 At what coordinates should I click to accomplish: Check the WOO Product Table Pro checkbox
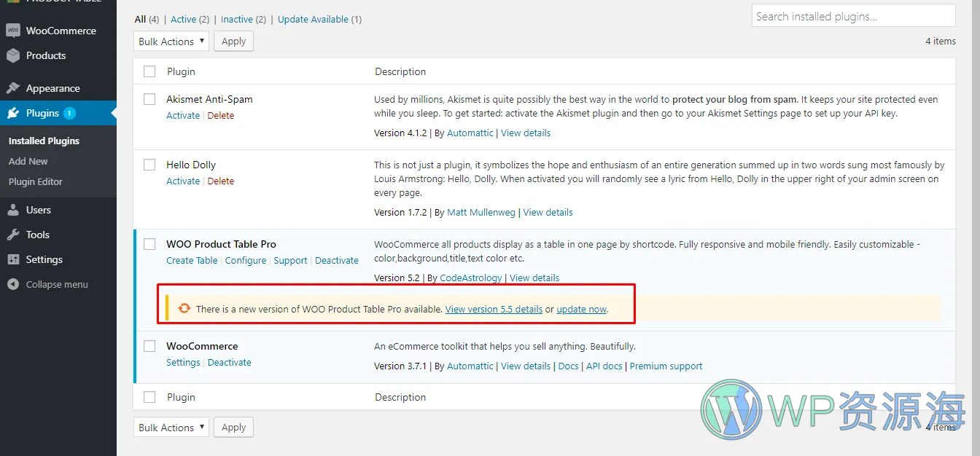pos(149,244)
